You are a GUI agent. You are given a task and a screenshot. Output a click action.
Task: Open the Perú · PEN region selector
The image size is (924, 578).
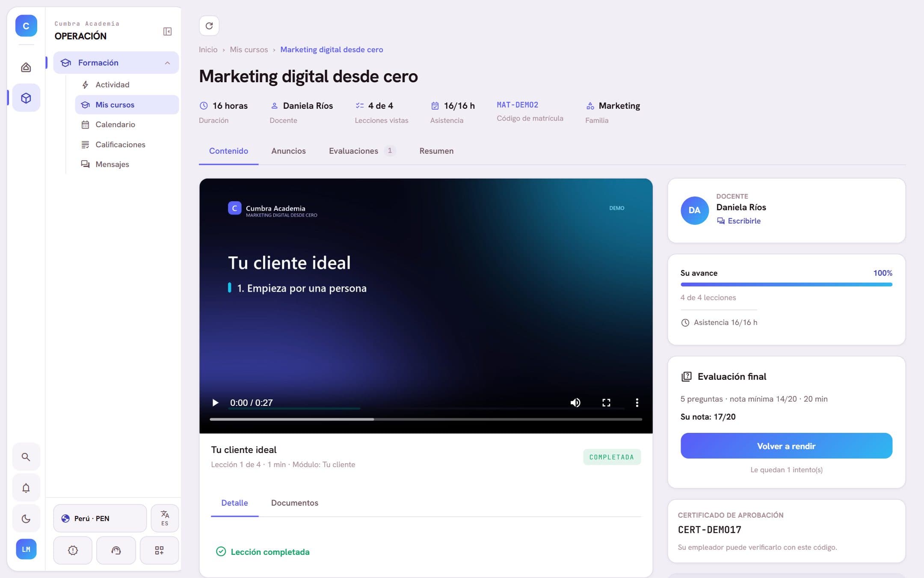(100, 518)
